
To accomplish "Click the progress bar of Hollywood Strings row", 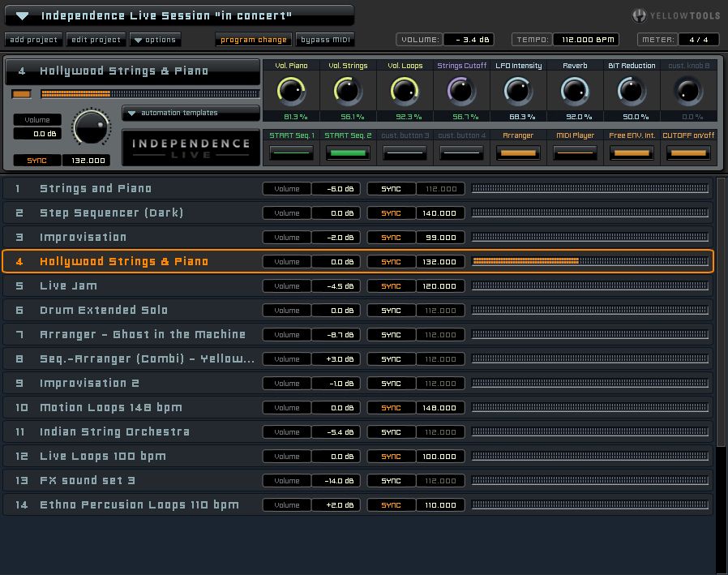I will [590, 261].
